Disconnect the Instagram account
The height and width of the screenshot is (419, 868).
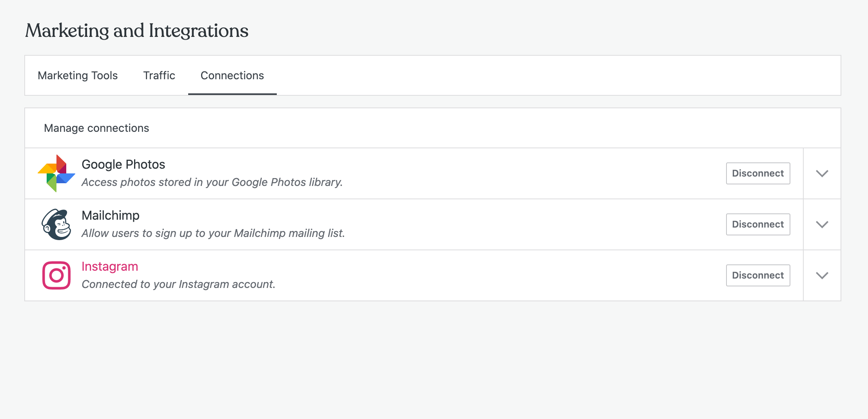pos(758,275)
